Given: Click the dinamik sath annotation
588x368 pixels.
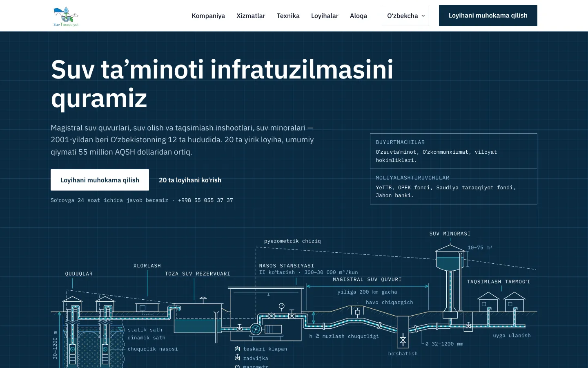Looking at the screenshot, I should (147, 338).
